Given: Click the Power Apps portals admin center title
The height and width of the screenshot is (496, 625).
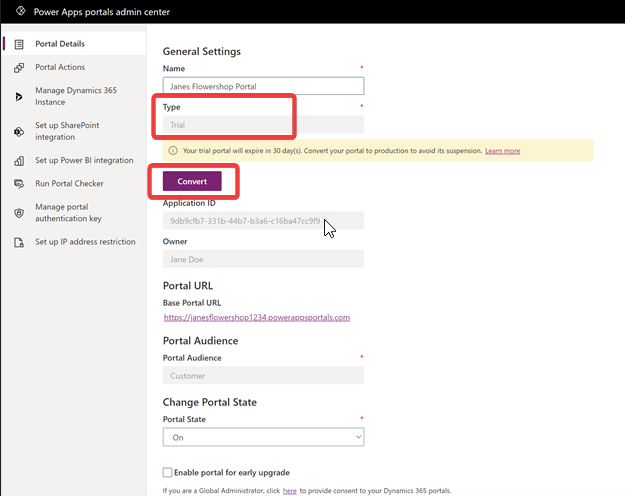Looking at the screenshot, I should [x=102, y=12].
